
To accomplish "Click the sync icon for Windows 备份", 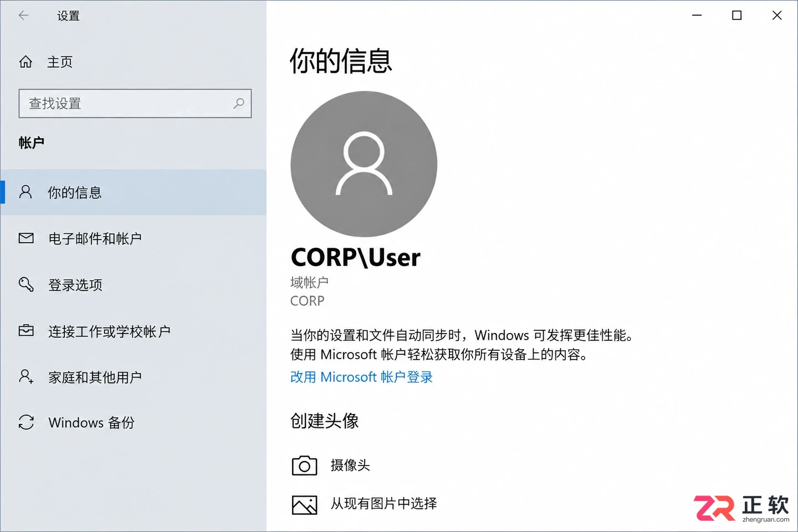I will 26,422.
